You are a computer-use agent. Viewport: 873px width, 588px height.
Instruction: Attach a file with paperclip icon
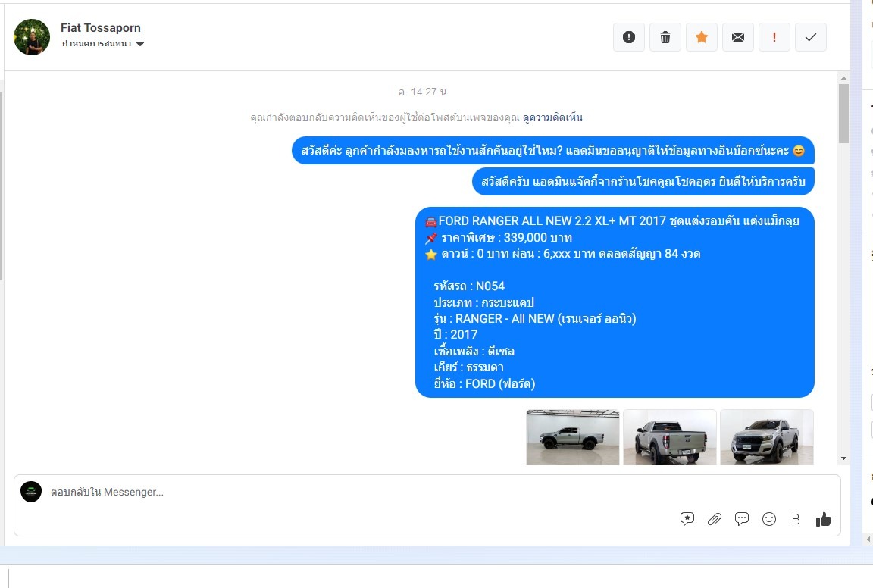(x=715, y=519)
